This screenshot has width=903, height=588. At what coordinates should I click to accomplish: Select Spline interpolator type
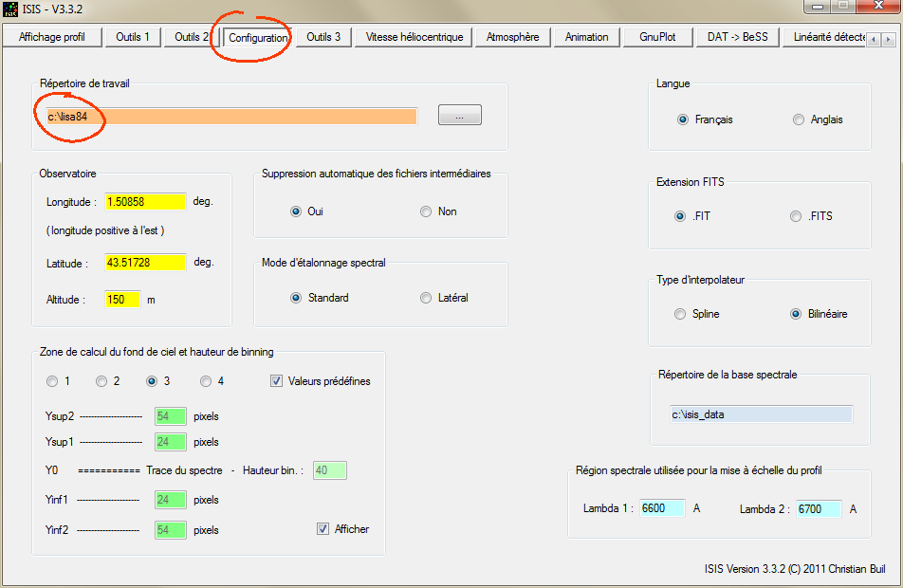click(679, 314)
